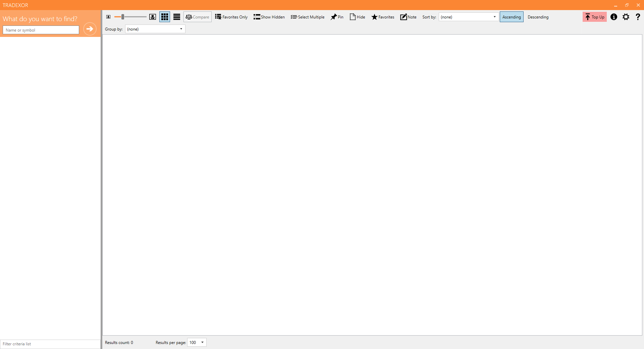Pin the selected item
The image size is (644, 349).
click(x=337, y=17)
